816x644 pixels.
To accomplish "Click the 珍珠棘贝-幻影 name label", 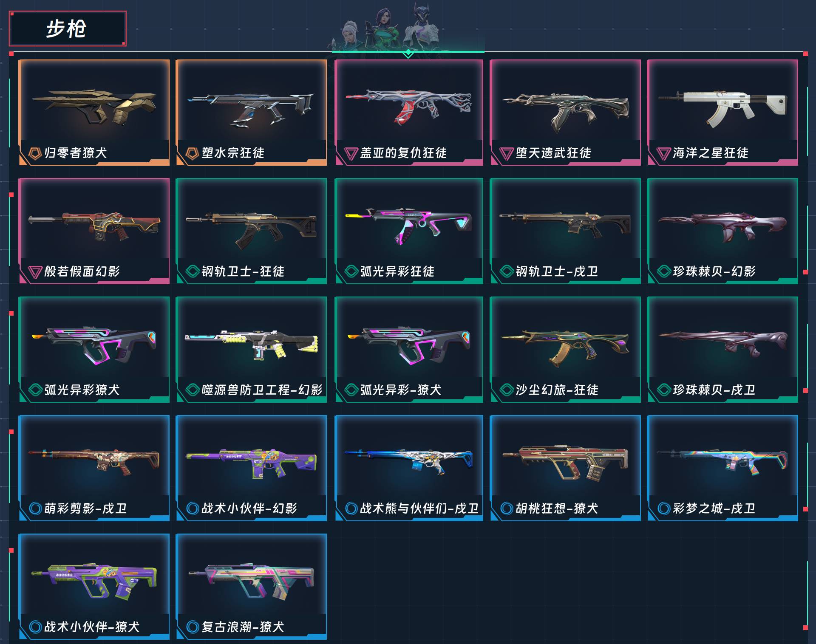I will (714, 271).
